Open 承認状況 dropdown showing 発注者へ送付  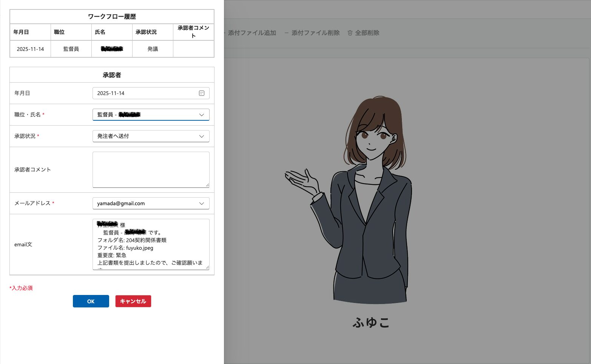point(201,136)
